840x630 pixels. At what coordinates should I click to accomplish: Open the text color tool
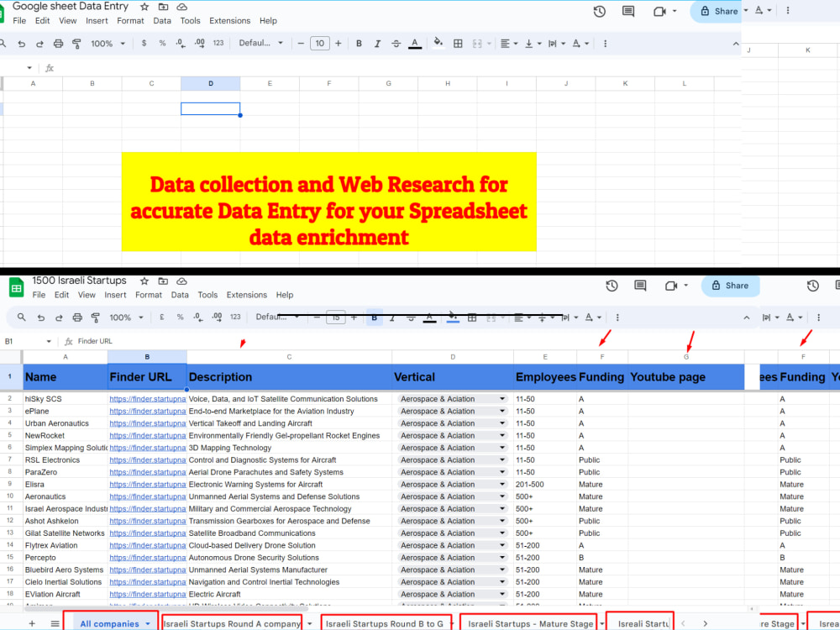point(428,317)
